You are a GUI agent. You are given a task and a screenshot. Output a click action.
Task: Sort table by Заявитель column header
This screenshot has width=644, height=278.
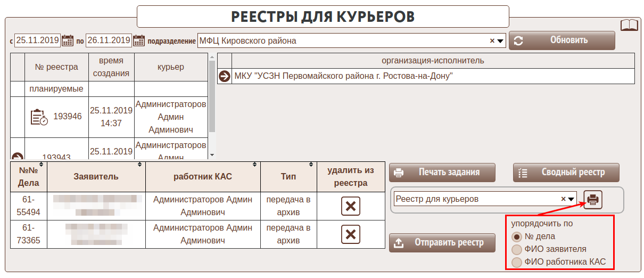tap(96, 176)
